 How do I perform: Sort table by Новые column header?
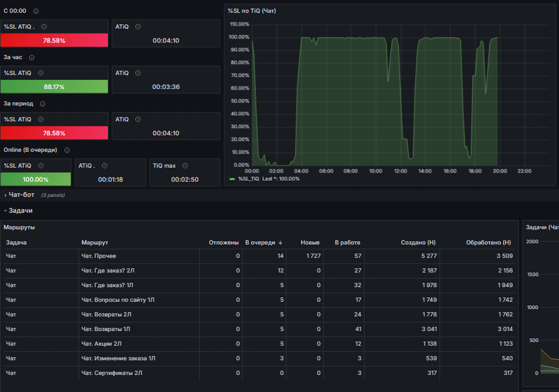[310, 243]
